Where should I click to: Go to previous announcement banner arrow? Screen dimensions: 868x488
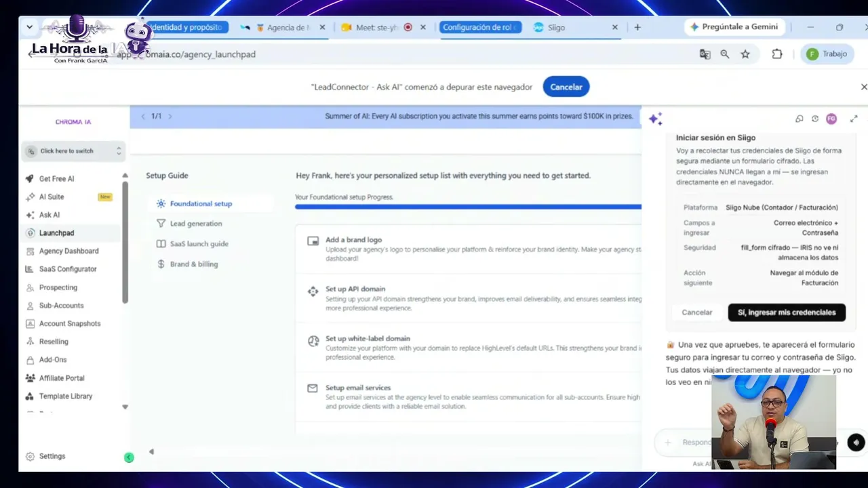coord(143,117)
